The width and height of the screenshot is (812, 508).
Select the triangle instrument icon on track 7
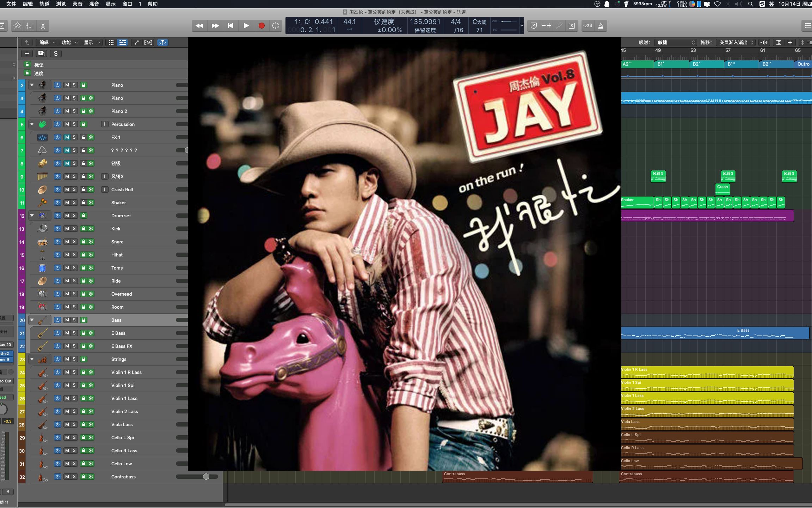[x=42, y=150]
